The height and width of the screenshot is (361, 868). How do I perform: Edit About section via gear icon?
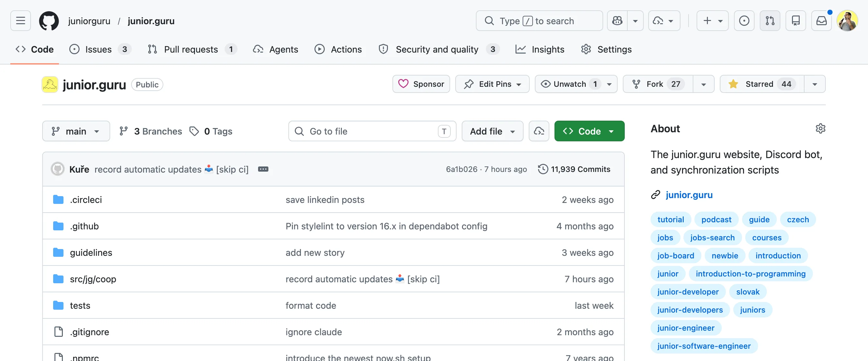click(x=820, y=128)
